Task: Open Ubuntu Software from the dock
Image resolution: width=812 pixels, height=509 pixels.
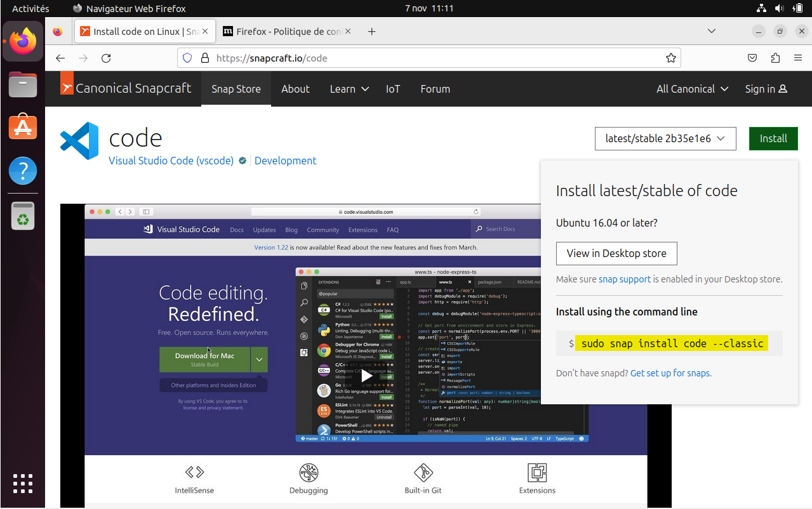Action: tap(23, 128)
